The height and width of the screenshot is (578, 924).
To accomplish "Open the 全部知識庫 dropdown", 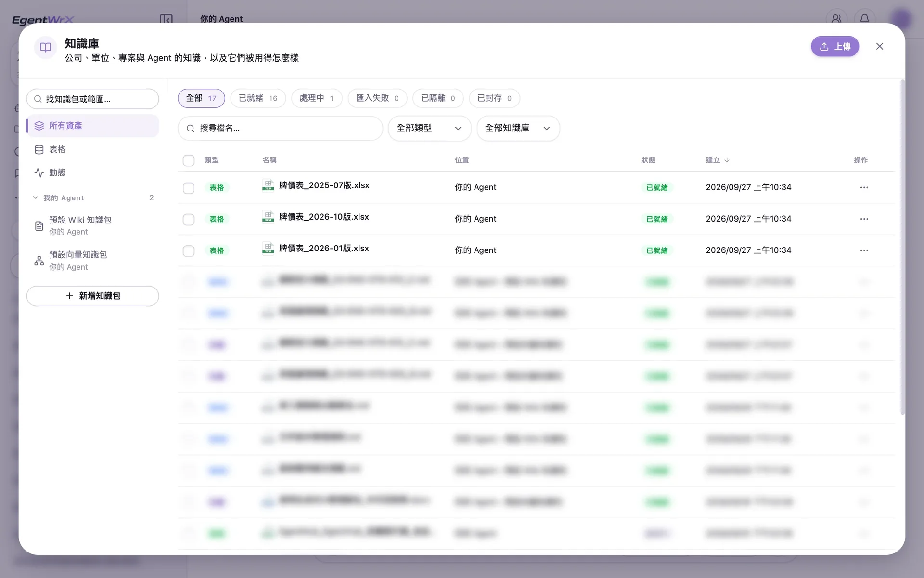I will click(x=518, y=128).
